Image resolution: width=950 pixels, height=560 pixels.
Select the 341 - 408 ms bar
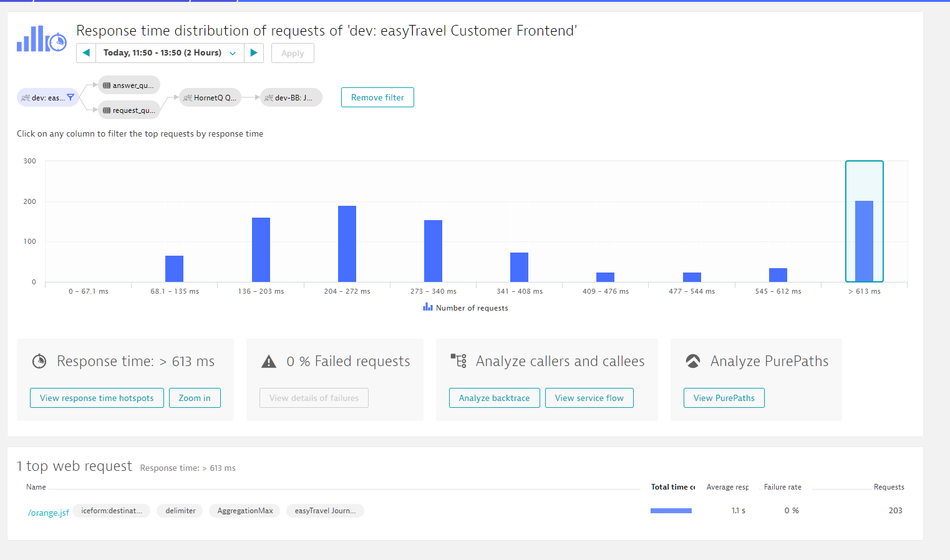click(x=519, y=267)
